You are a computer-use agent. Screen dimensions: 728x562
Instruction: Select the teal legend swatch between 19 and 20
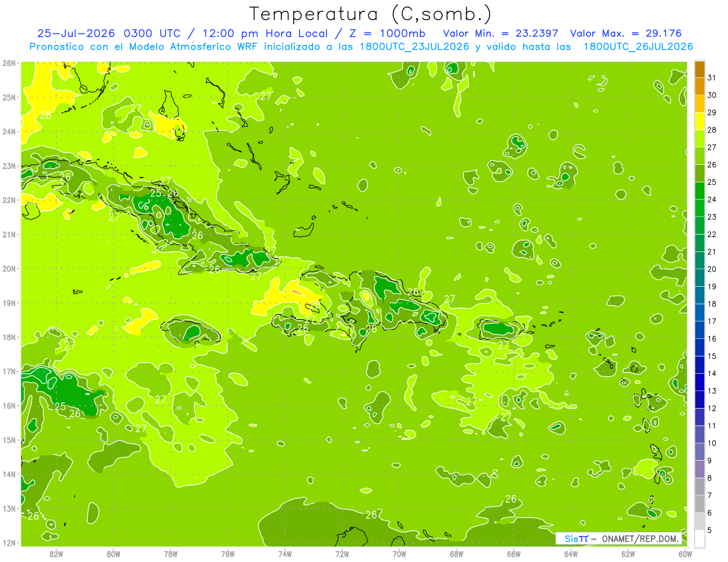[699, 278]
